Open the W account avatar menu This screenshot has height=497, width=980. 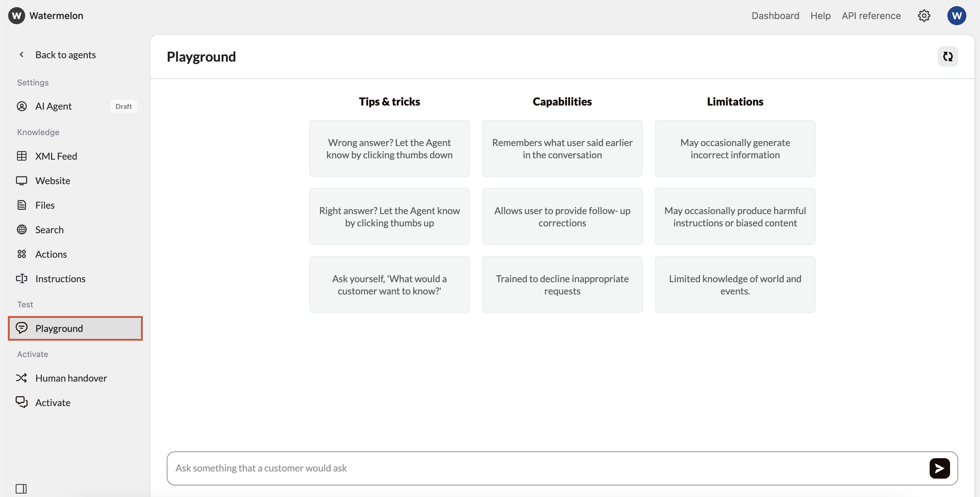[957, 16]
